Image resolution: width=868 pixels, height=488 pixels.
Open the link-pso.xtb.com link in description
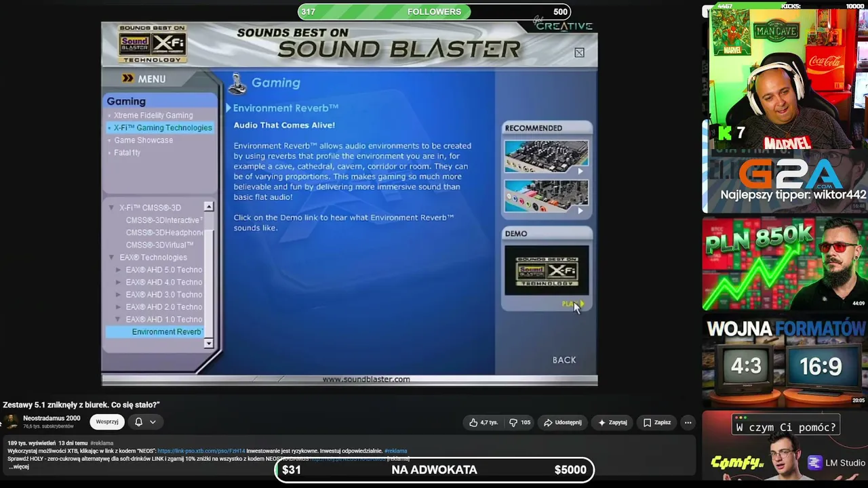click(201, 451)
